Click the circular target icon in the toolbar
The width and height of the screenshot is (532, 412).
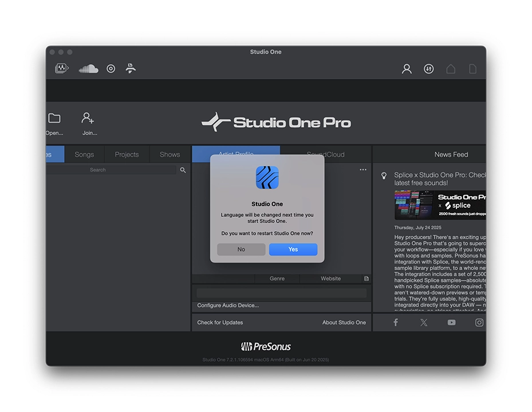[111, 69]
